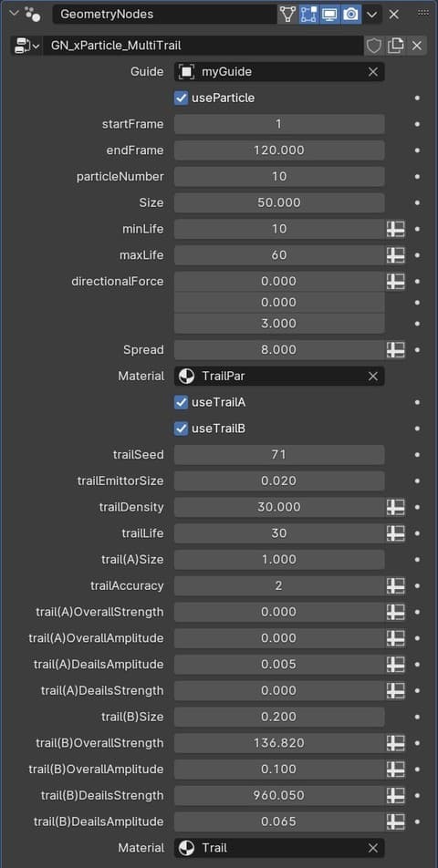Click the GeometryNodes modifier name field
438x868 pixels.
[164, 15]
